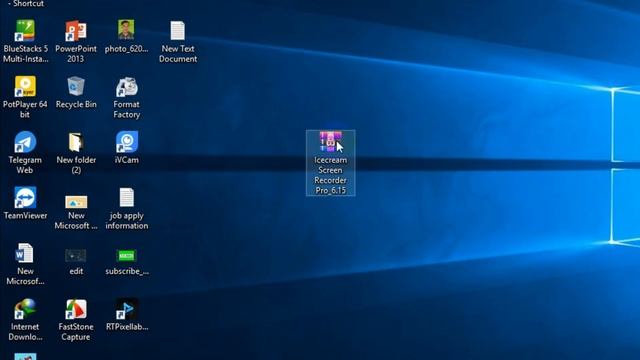Open the Internet Download Manager shortcut

[25, 309]
